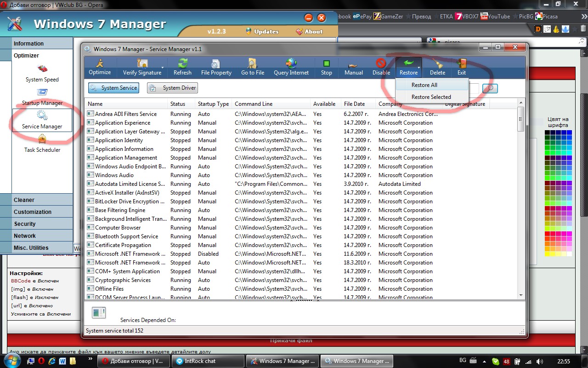
Task: Select Application Identity row
Action: (301, 140)
